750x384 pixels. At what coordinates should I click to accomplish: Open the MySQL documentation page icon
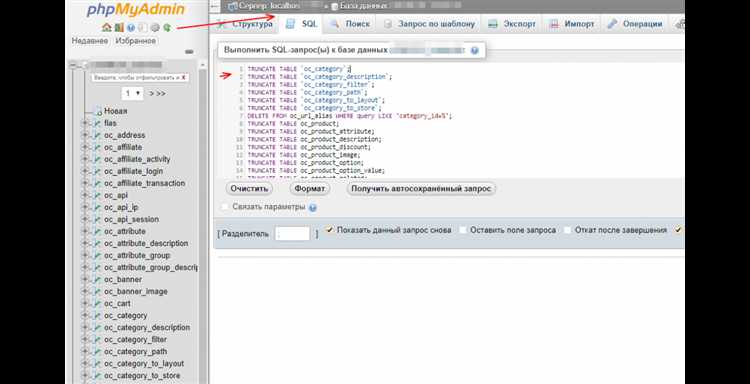point(143,28)
